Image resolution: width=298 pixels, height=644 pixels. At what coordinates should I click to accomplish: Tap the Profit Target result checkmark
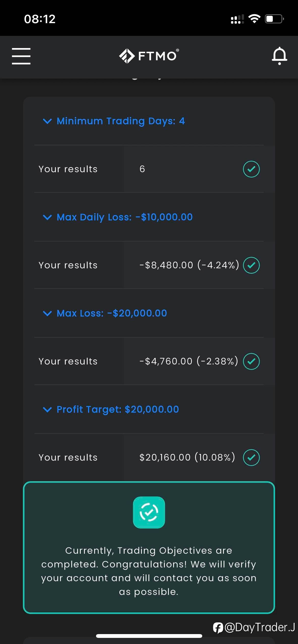(251, 458)
